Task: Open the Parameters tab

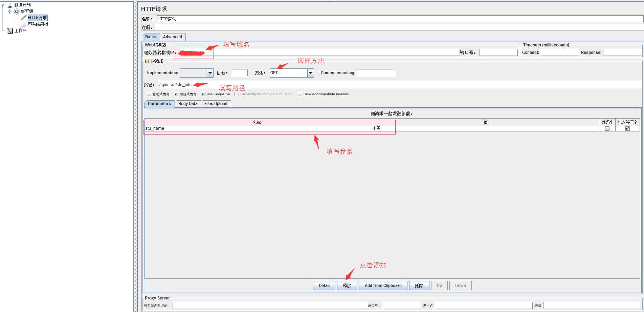Action: (x=159, y=104)
